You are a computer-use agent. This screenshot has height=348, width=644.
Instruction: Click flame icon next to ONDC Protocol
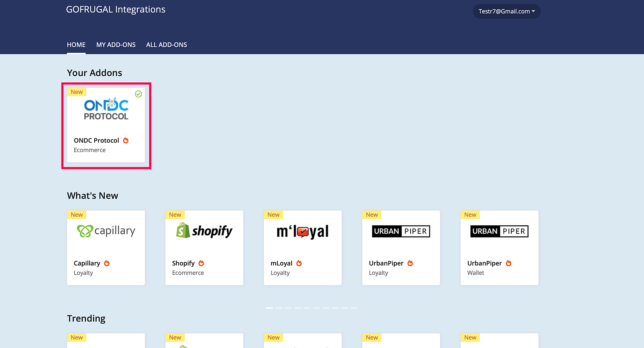tap(126, 140)
